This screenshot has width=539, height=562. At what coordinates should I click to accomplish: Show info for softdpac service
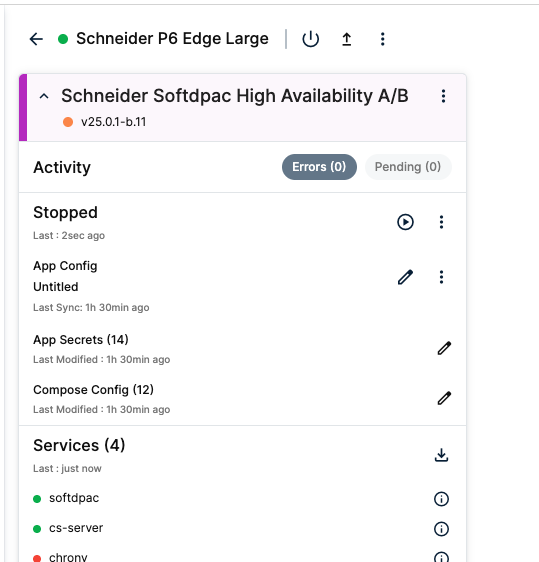click(441, 499)
